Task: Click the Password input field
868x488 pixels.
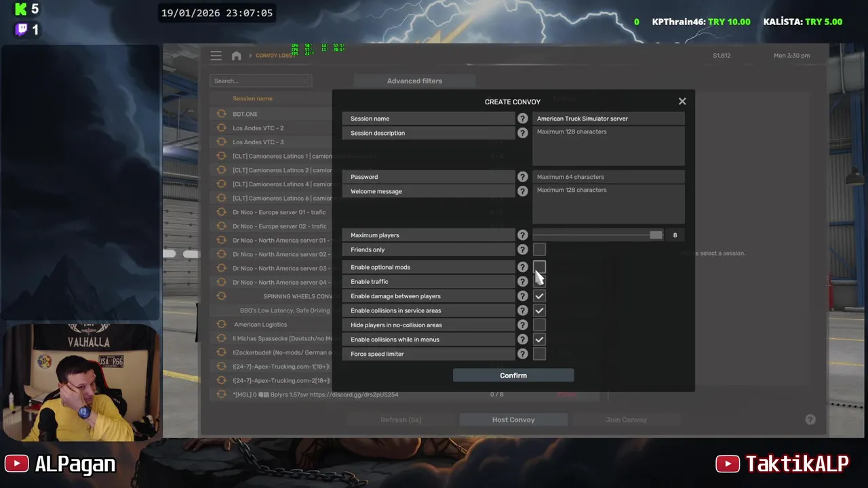Action: click(608, 177)
